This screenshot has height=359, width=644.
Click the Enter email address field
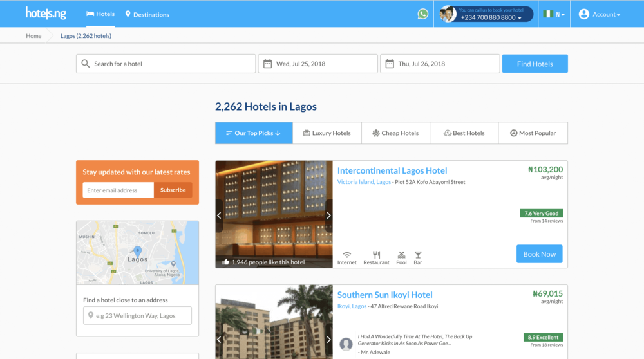[x=118, y=190]
